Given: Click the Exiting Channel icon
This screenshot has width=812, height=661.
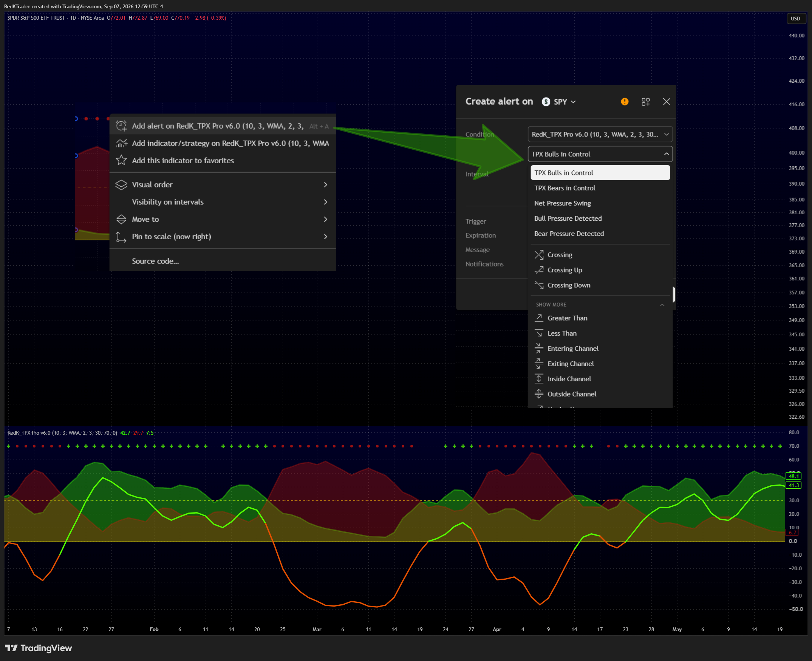Looking at the screenshot, I should (539, 364).
